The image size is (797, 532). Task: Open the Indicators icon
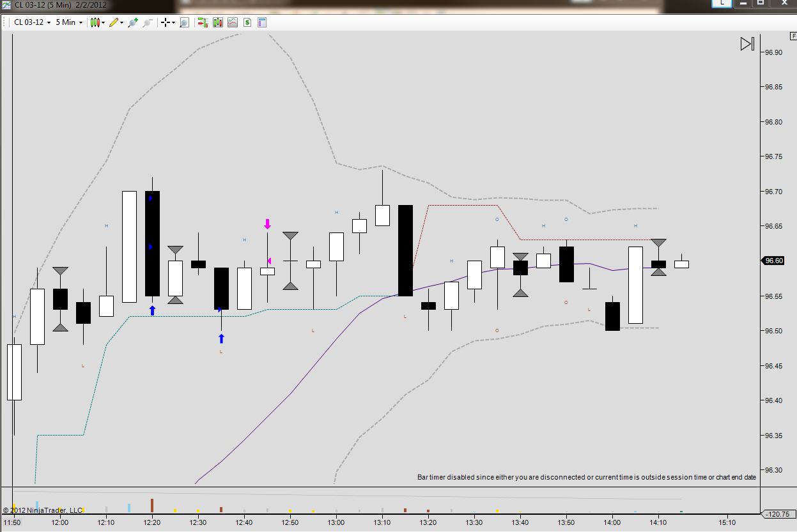233,22
